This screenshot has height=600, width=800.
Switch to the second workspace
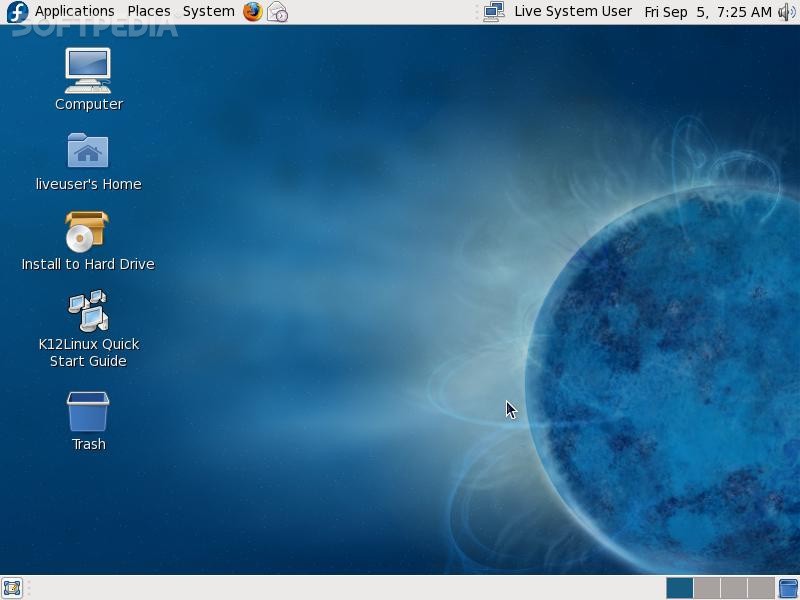tap(707, 588)
